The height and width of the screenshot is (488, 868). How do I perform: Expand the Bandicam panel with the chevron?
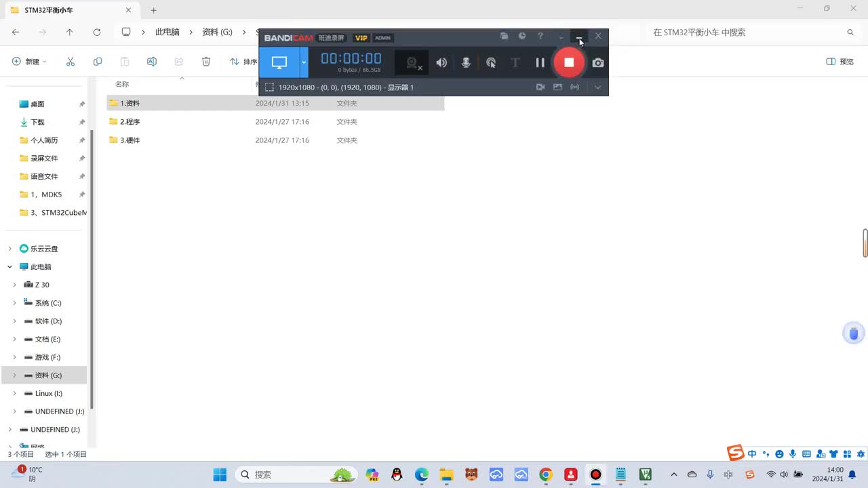click(597, 87)
